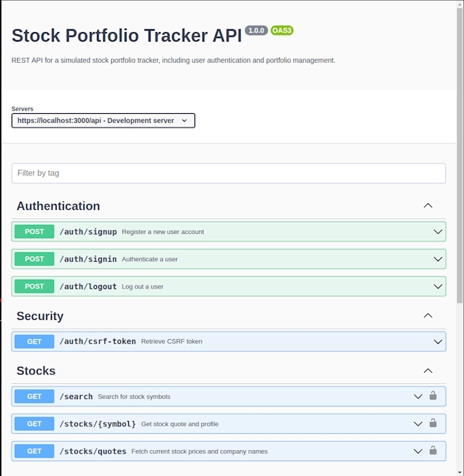464x476 pixels.
Task: Click GET button for /stocks/{symbol}
Action: click(34, 423)
